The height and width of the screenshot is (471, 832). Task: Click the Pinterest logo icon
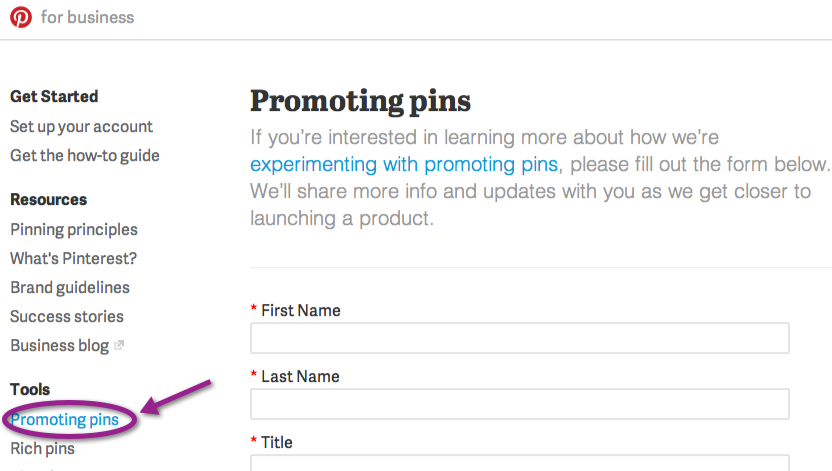[x=21, y=17]
